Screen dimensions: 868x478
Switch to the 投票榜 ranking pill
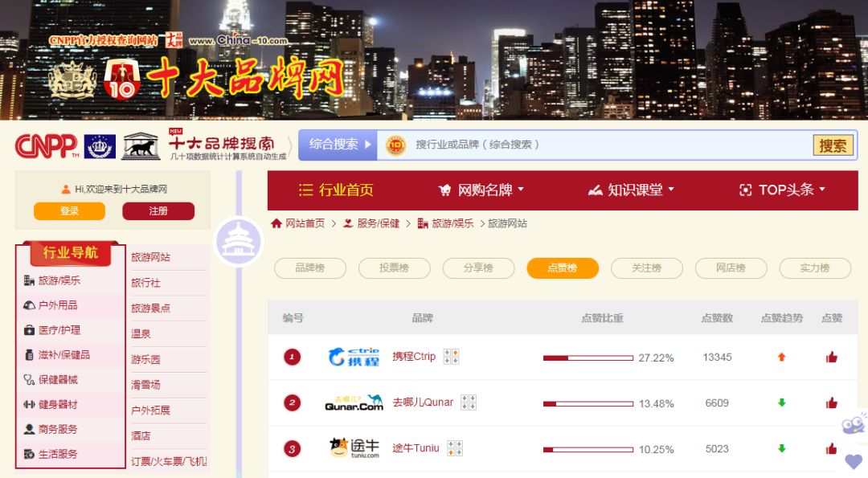(x=394, y=268)
